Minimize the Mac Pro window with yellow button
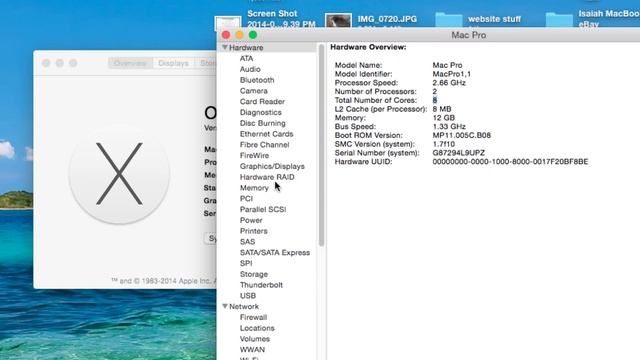This screenshot has height=360, width=640. (240, 35)
